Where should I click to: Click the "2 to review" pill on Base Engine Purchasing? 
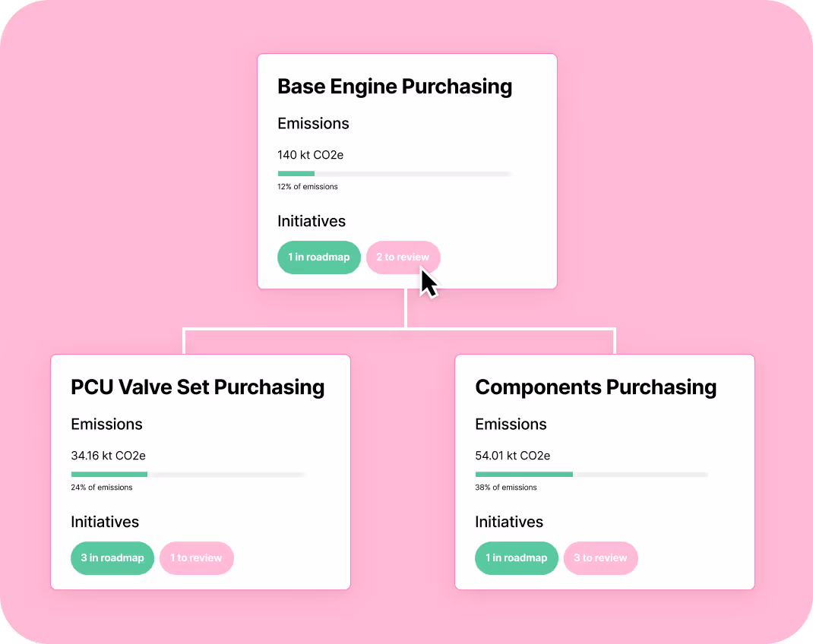pyautogui.click(x=403, y=257)
